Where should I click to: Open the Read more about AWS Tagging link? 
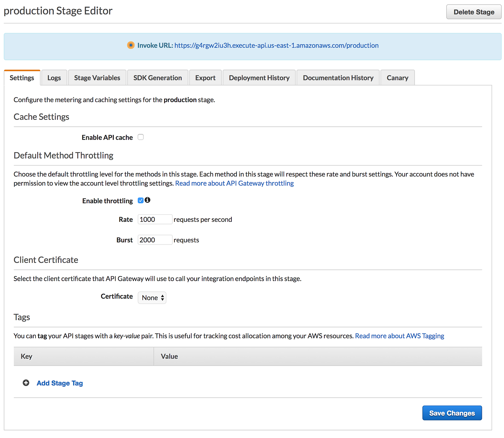click(399, 336)
